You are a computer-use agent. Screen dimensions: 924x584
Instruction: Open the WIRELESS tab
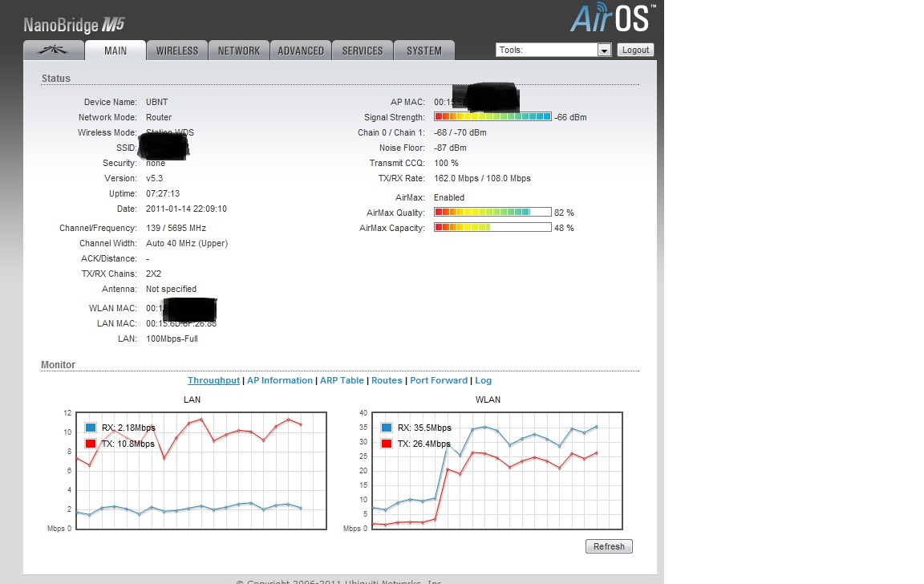click(x=176, y=51)
